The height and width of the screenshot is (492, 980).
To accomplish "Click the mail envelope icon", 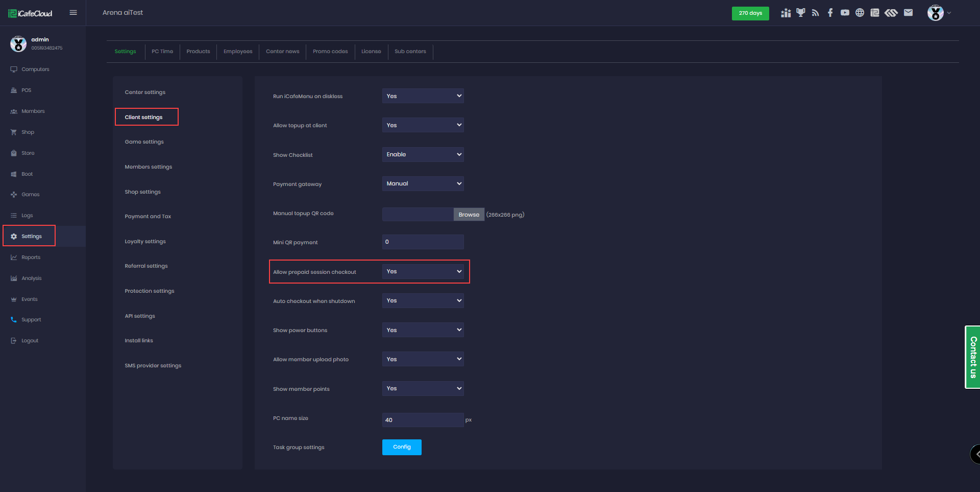I will [908, 13].
